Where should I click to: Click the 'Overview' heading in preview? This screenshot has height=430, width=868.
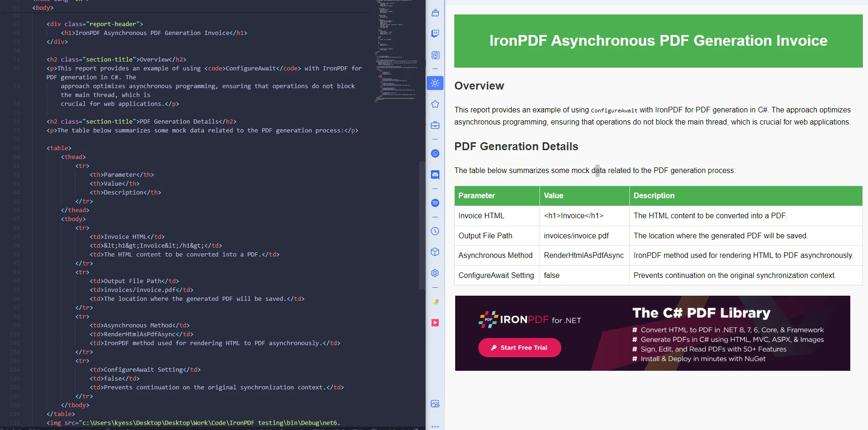[479, 86]
